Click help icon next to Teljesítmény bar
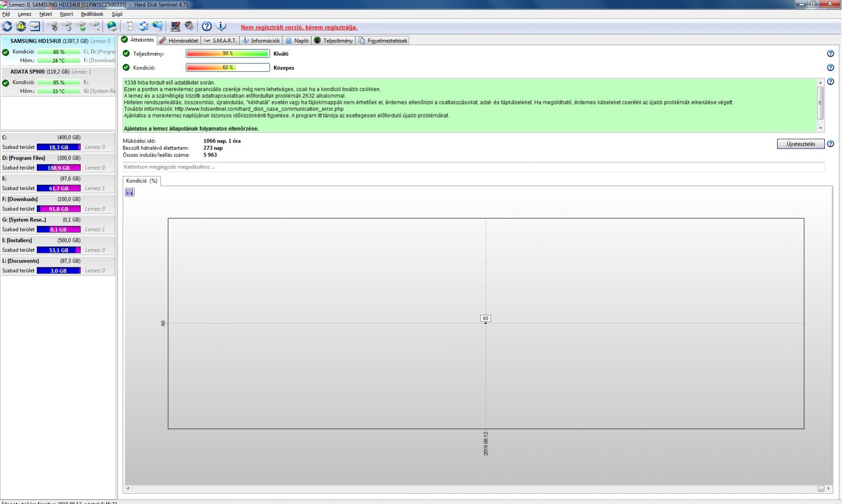This screenshot has width=842, height=504. pyautogui.click(x=830, y=53)
